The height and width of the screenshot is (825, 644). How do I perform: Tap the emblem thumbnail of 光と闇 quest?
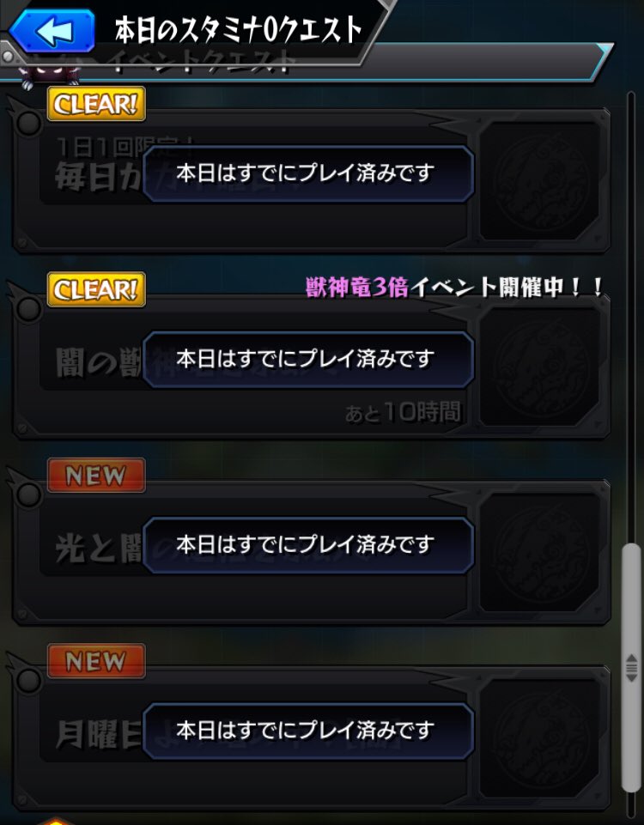coord(541,552)
